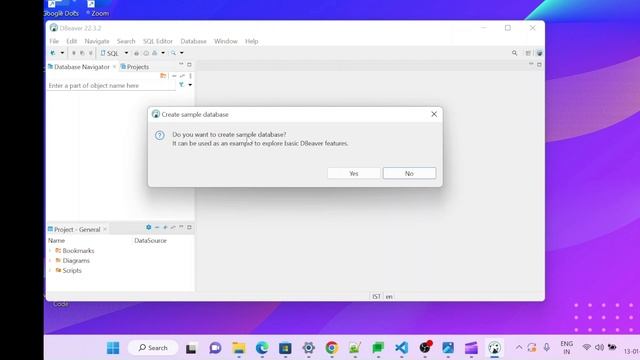Screen dimensions: 640x360
Task: Open the Database menu
Action: pyautogui.click(x=193, y=41)
